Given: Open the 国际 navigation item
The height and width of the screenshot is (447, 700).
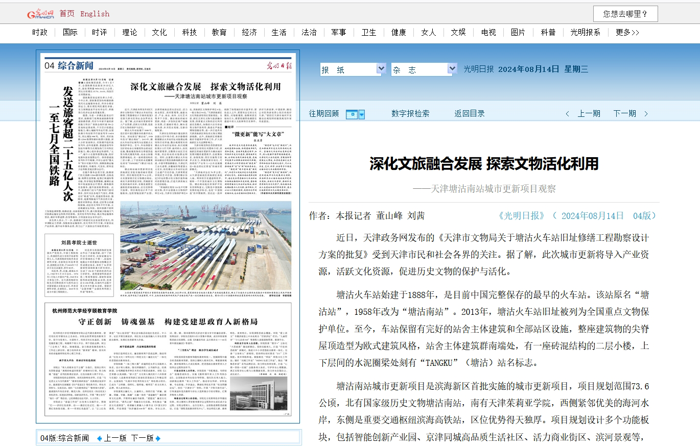Looking at the screenshot, I should pos(70,33).
